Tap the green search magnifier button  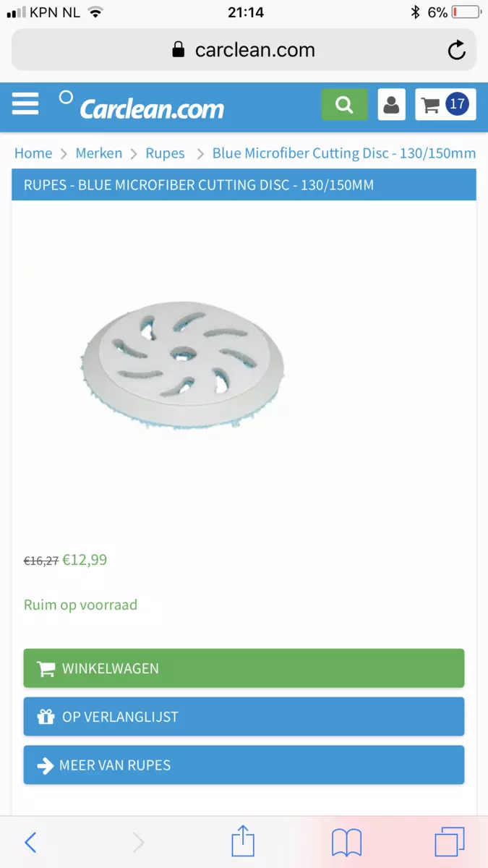point(344,105)
